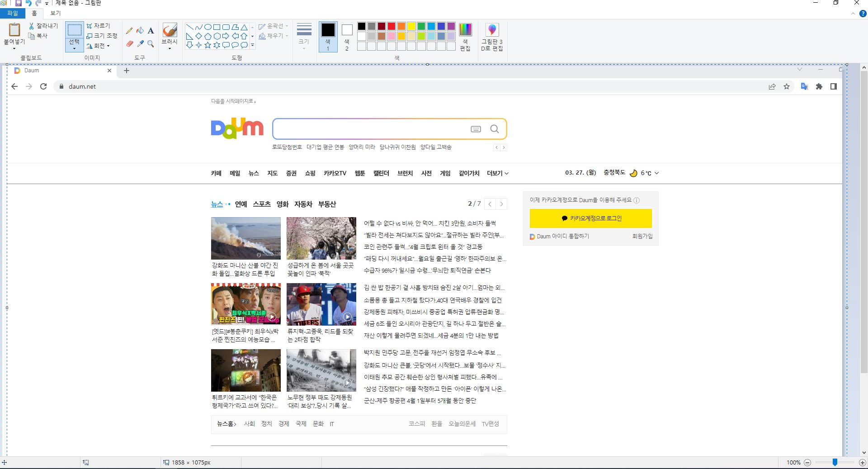This screenshot has height=469, width=868.
Task: Open the 파일 (File) menu
Action: 13,14
